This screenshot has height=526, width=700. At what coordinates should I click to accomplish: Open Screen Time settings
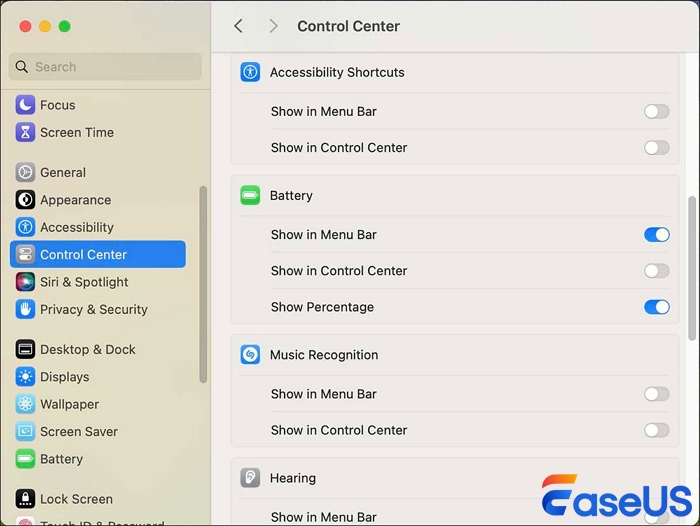(98, 133)
